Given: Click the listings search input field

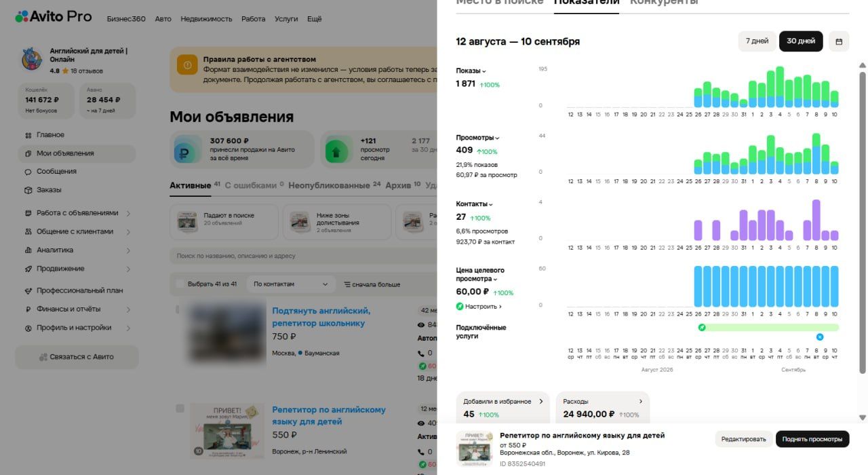Looking at the screenshot, I should (x=304, y=256).
